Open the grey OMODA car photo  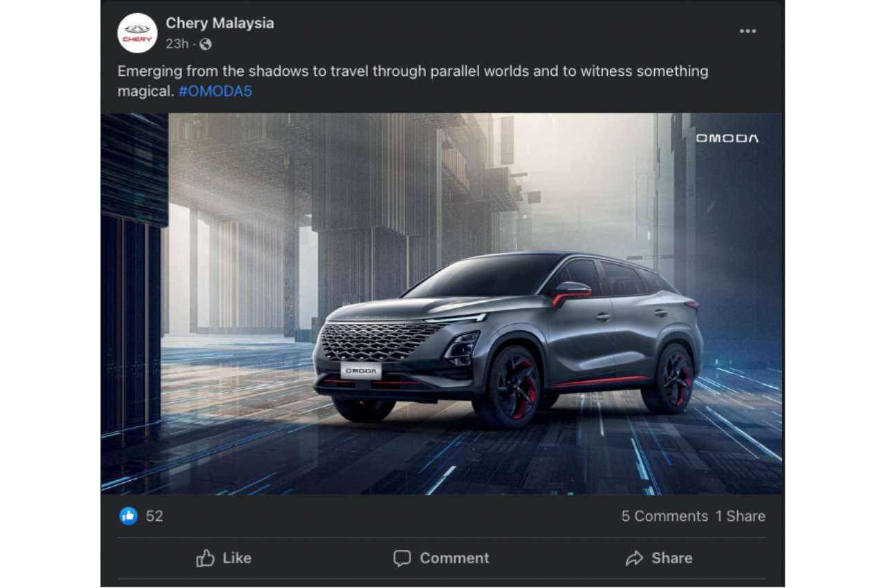[x=442, y=304]
